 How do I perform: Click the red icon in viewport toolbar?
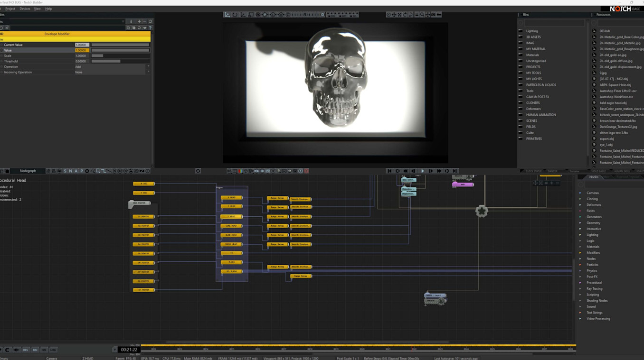pyautogui.click(x=306, y=171)
